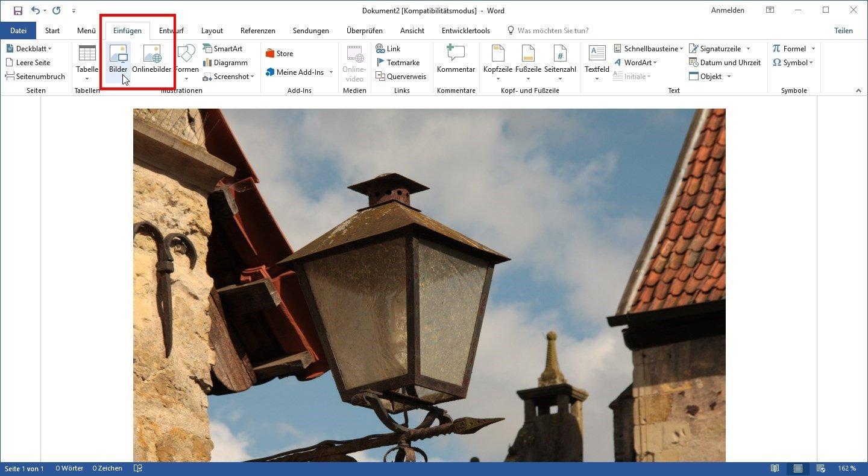Image resolution: width=868 pixels, height=476 pixels.
Task: Insert a Querverweis cross-reference
Action: tap(401, 77)
